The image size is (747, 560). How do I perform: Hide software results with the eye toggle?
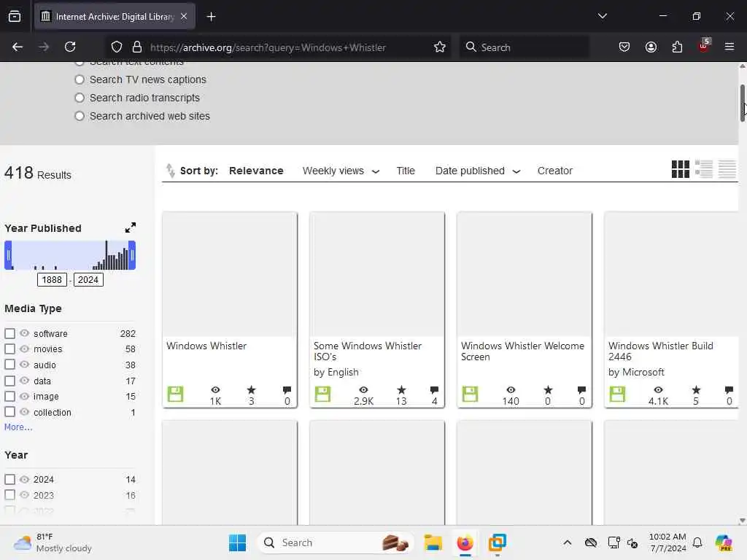24,333
